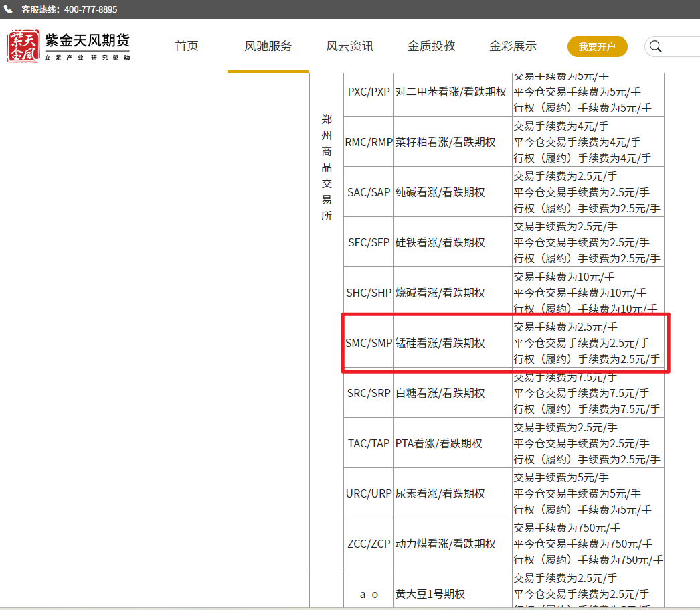Click the phone icon beside the hotline
Screen dimensions: 700x610
8,9
